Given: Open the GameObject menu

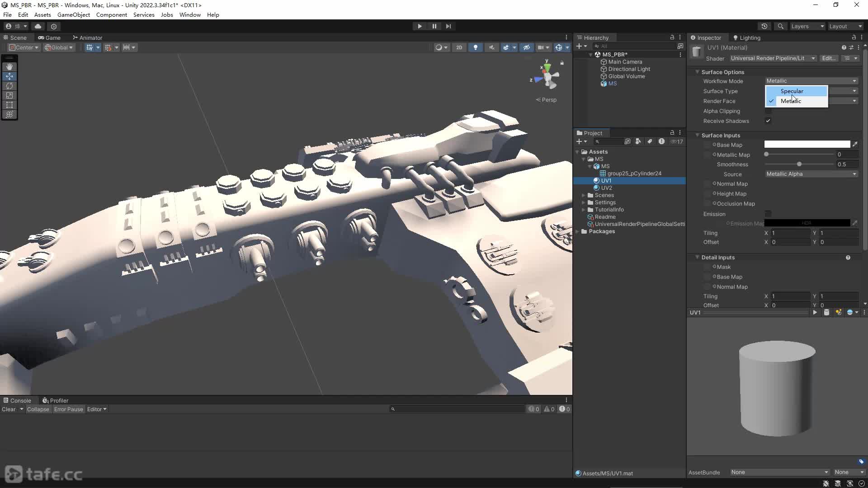Looking at the screenshot, I should pyautogui.click(x=73, y=14).
